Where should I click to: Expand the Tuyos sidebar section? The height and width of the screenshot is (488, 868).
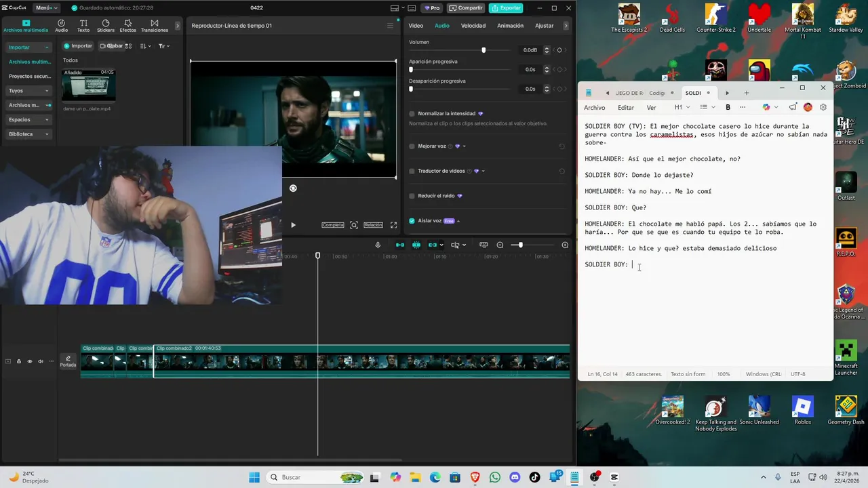(47, 91)
